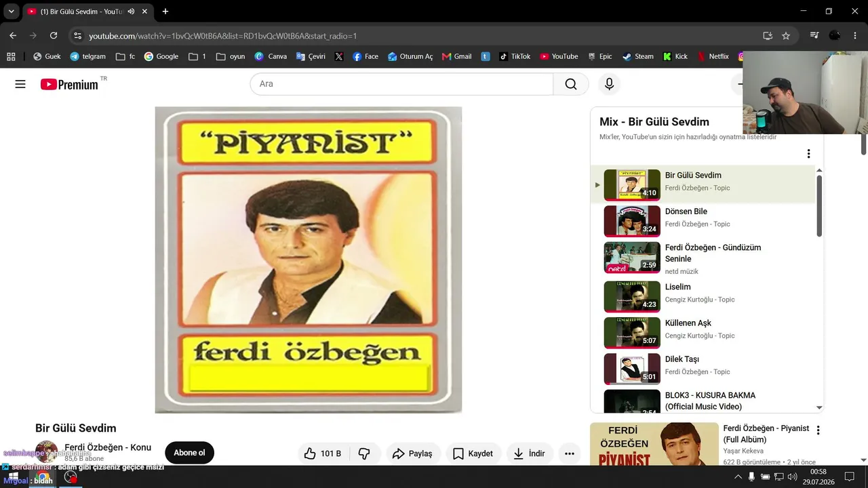This screenshot has height=488, width=868.
Task: Open the Windows Start menu
Action: point(13,477)
